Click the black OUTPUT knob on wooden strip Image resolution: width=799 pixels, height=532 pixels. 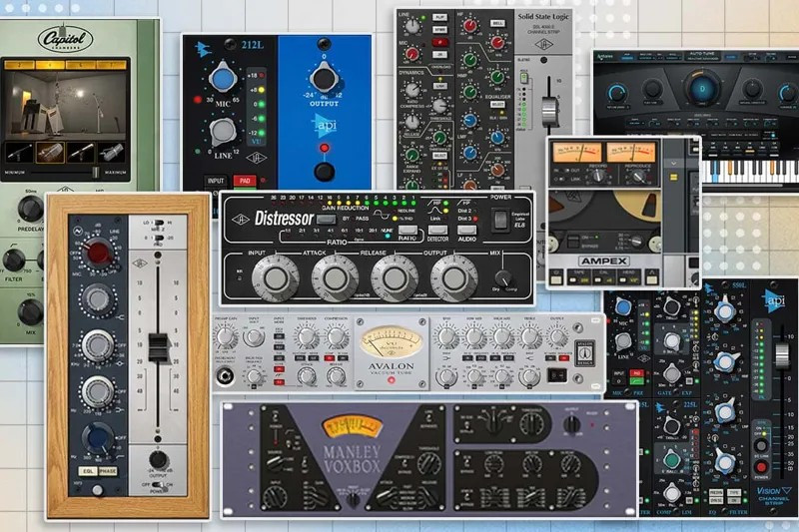(158, 460)
